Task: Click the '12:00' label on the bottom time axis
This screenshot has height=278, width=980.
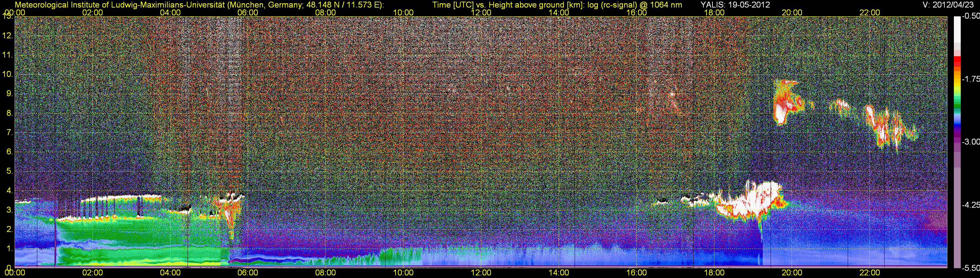Action: click(x=481, y=273)
